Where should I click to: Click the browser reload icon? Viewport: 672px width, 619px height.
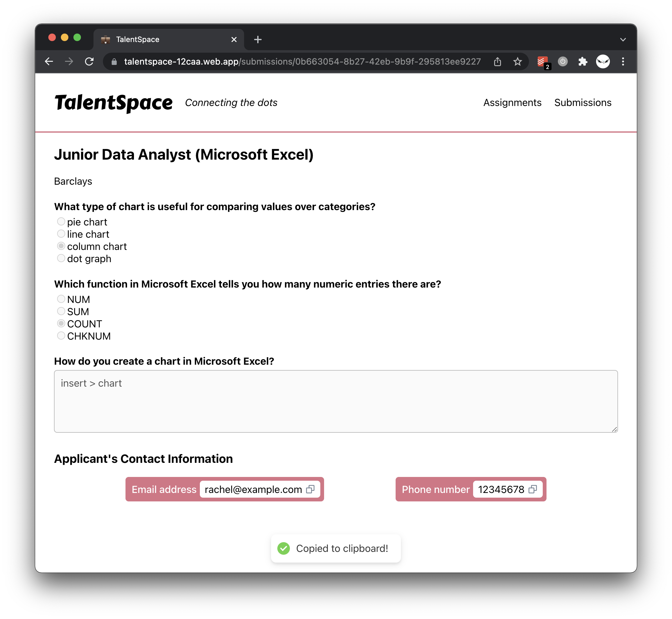[x=89, y=62]
